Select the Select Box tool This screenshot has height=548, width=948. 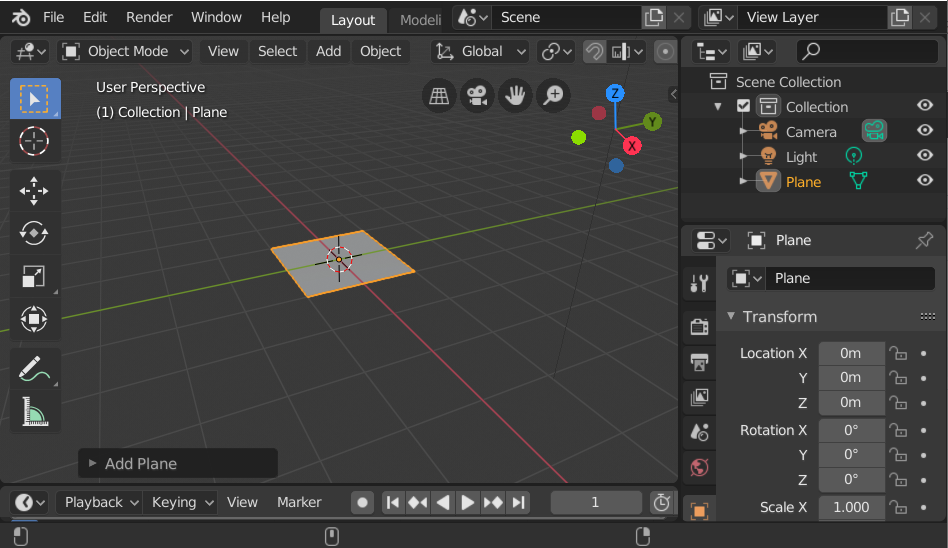coord(35,99)
